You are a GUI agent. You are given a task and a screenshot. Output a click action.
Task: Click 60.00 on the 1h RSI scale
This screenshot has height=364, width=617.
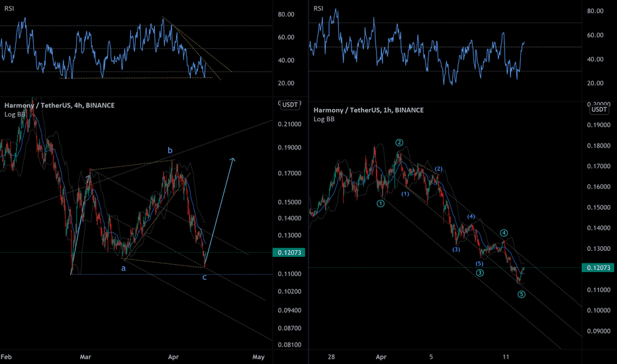point(595,36)
